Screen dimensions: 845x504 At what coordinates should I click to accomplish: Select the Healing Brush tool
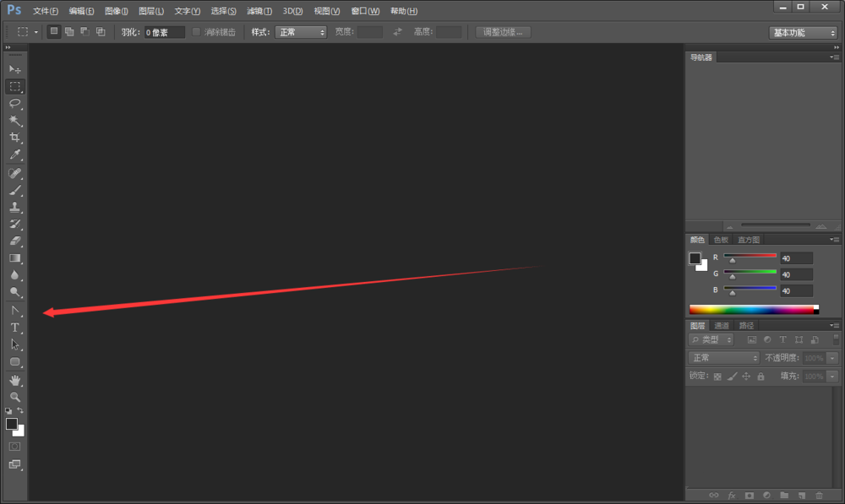15,173
